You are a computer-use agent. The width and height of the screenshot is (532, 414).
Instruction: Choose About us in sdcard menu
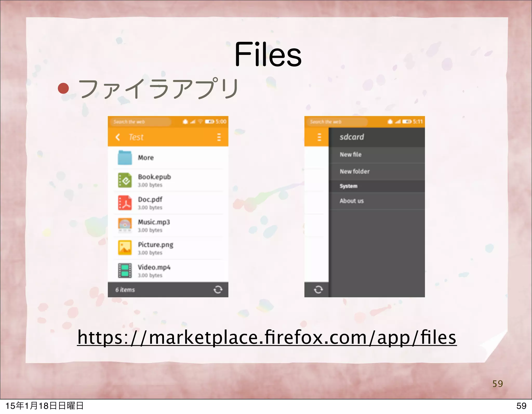click(377, 201)
